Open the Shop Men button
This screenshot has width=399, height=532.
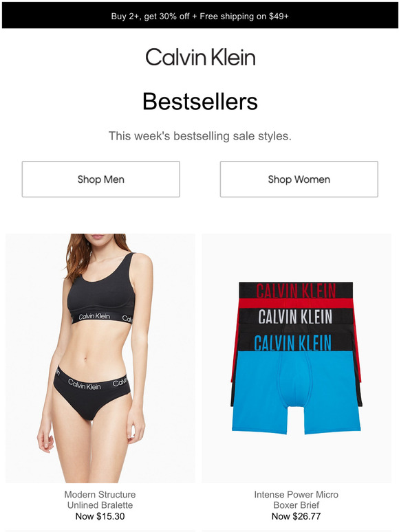click(x=101, y=179)
